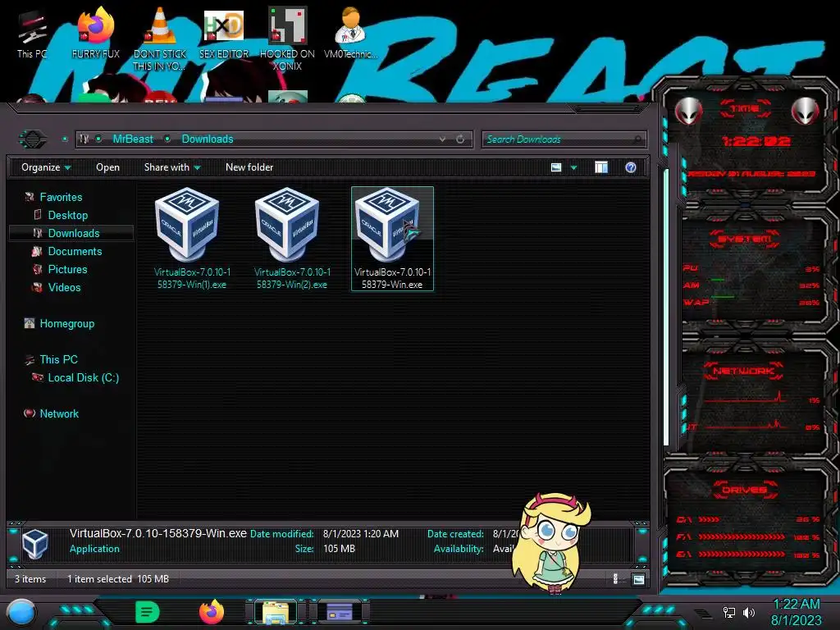Open Firefox from the taskbar

click(212, 612)
